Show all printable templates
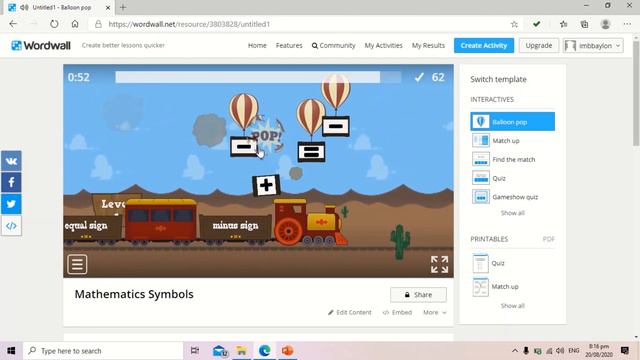The image size is (640, 360). (512, 306)
